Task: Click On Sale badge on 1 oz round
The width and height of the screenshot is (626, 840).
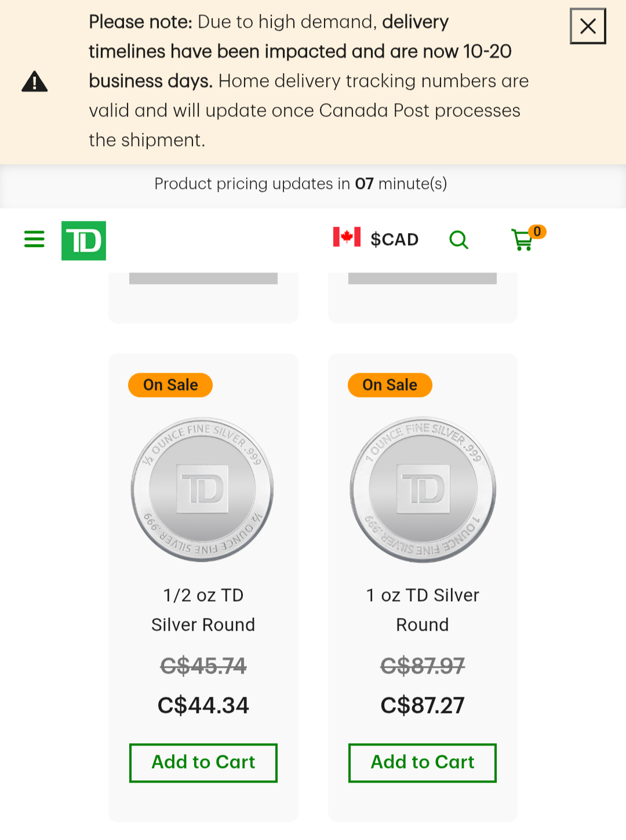Action: pos(390,385)
